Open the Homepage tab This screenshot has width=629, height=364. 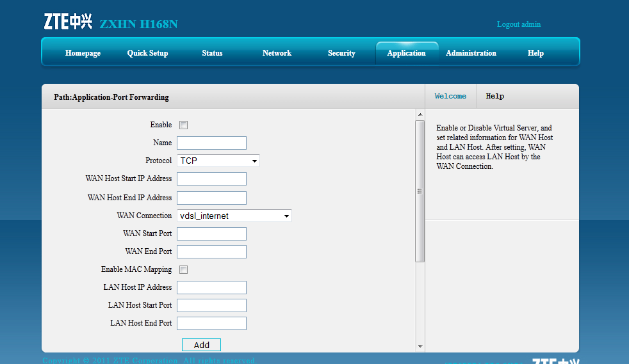click(83, 53)
